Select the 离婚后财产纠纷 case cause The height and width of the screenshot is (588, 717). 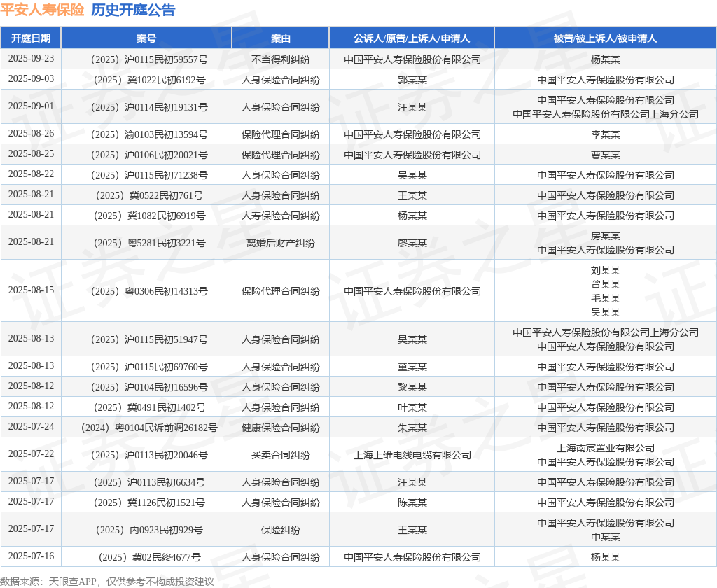pos(280,243)
